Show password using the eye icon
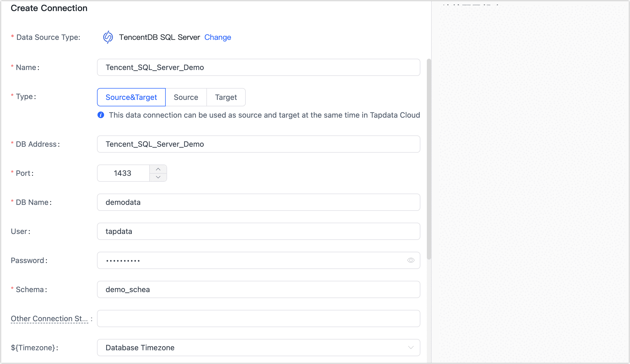The image size is (630, 364). tap(411, 260)
